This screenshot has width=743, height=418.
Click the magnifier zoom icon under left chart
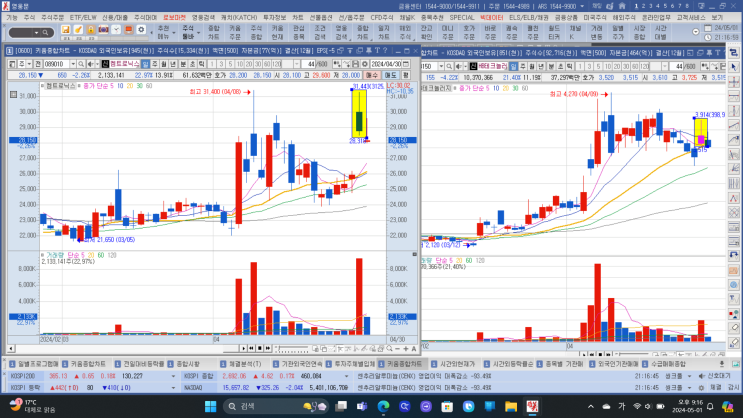click(389, 348)
